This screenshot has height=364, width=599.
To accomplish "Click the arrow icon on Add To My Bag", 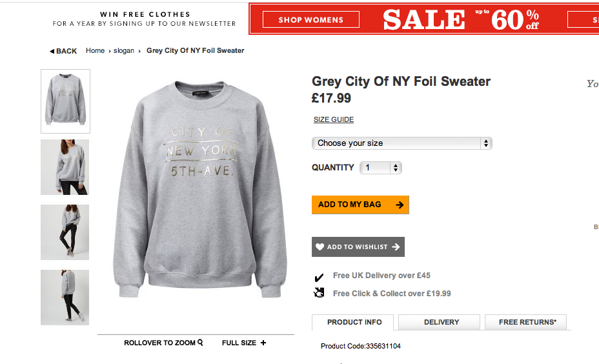I will (400, 205).
